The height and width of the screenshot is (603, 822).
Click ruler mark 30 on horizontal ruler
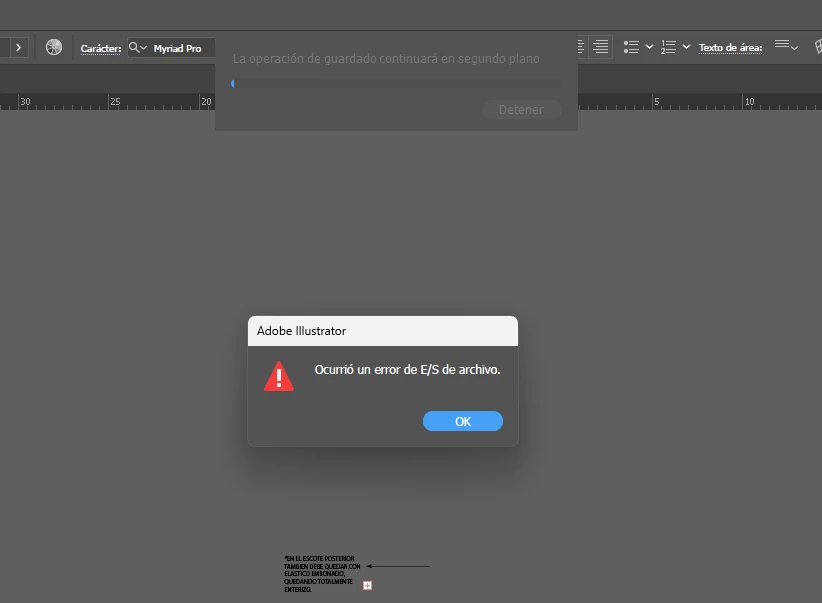(x=25, y=101)
